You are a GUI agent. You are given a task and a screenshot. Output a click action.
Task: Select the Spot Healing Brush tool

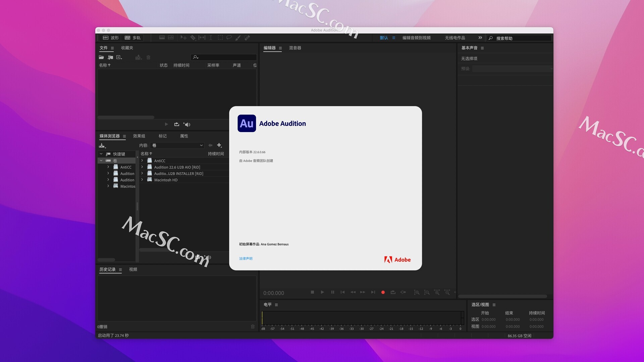click(x=247, y=38)
